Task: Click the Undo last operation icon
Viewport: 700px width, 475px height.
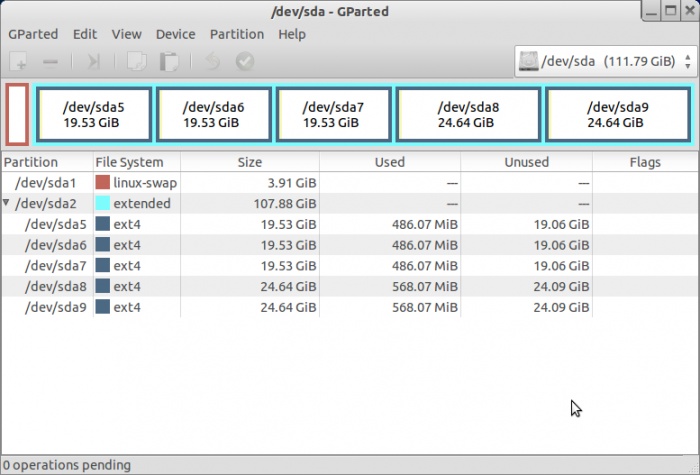Action: point(212,62)
